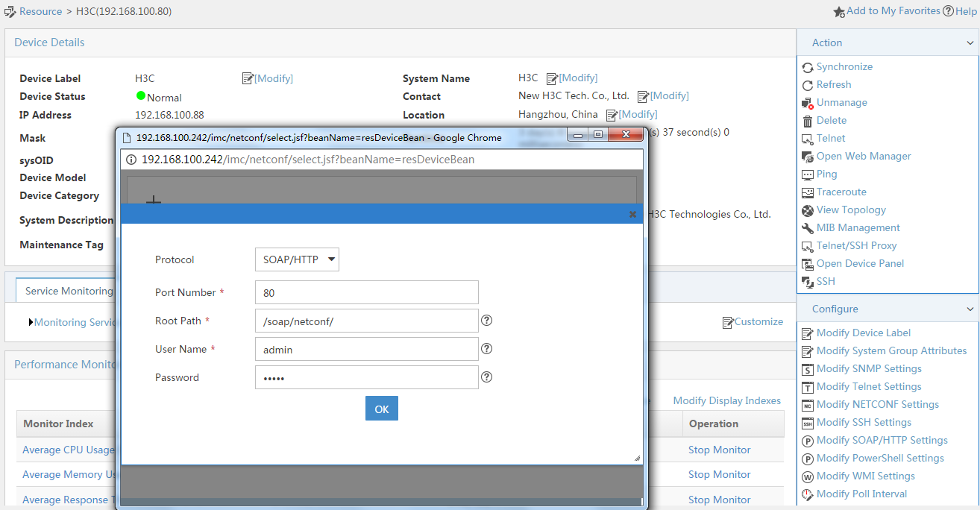Click the Delete device action

[832, 120]
